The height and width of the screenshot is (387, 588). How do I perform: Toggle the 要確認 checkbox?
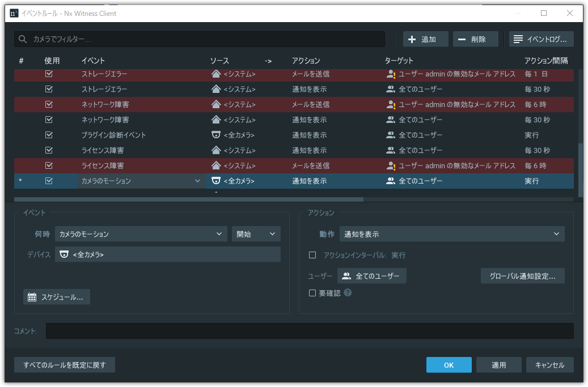[312, 293]
